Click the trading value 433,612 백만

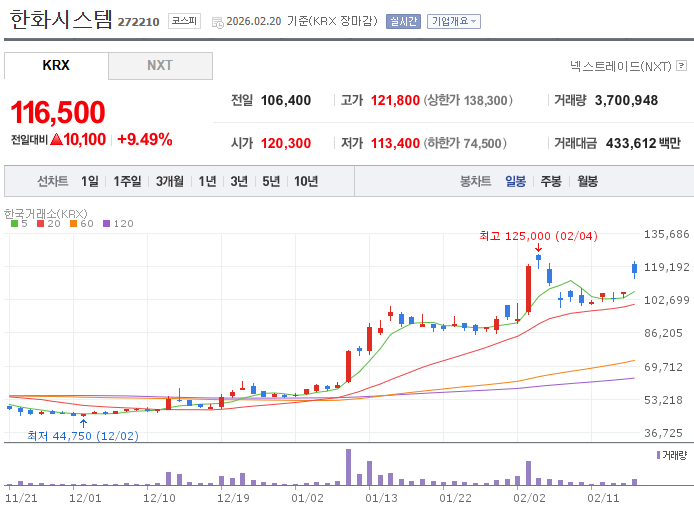[x=643, y=143]
